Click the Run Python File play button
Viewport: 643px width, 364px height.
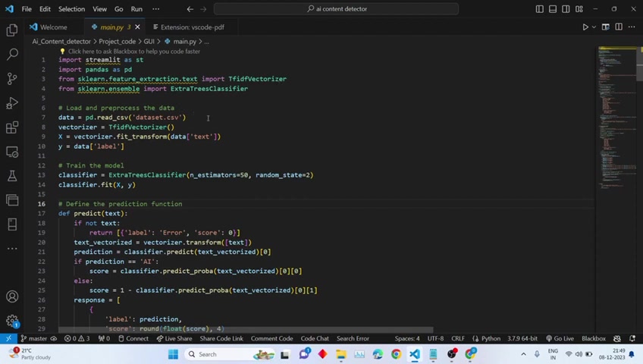pyautogui.click(x=585, y=27)
